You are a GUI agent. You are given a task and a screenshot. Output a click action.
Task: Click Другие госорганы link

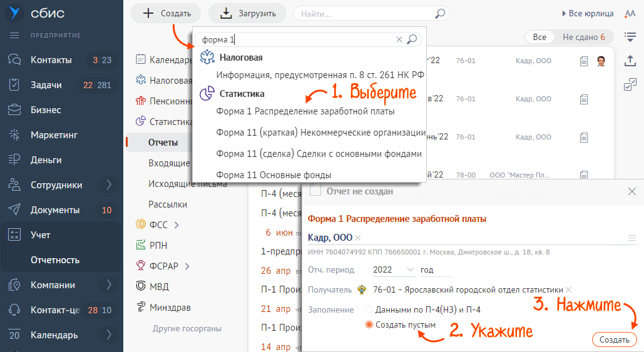[x=187, y=329]
